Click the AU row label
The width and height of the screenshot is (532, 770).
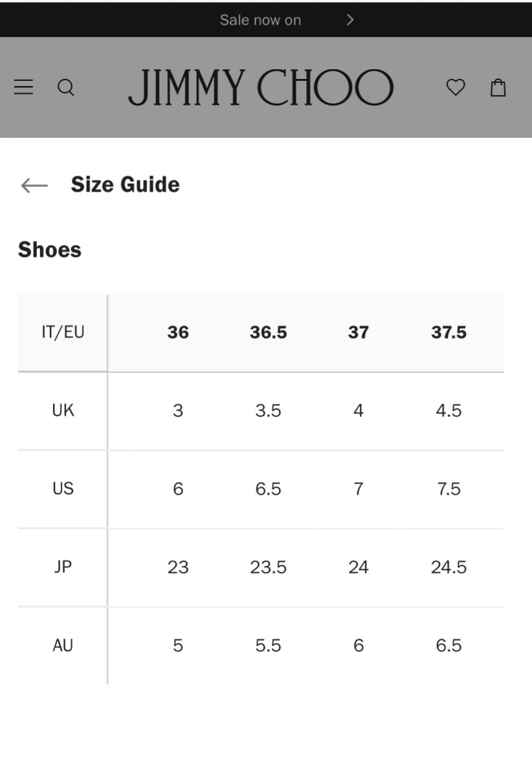tap(63, 645)
